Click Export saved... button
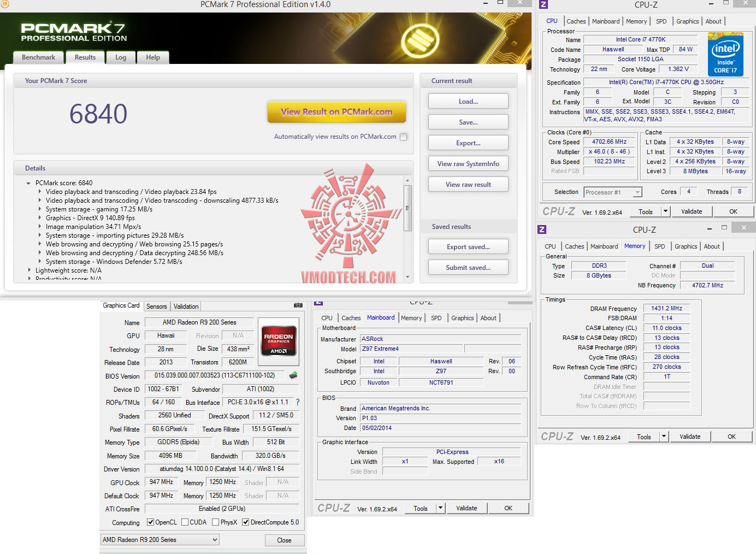Viewport: 756px width, 554px height. tap(468, 247)
